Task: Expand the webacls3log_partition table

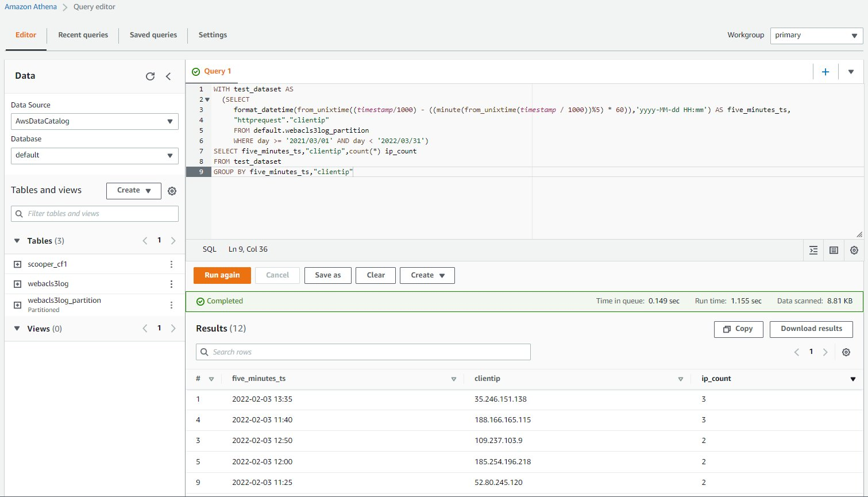Action: 17,305
